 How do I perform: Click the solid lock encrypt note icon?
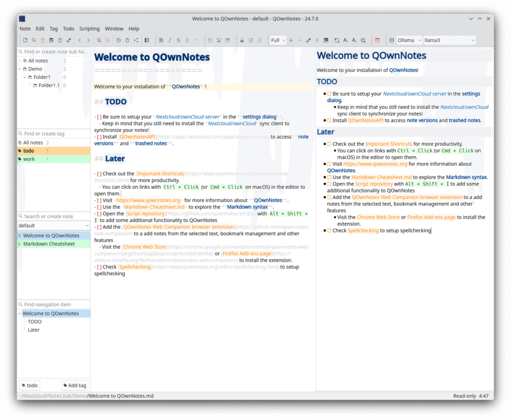click(x=242, y=40)
